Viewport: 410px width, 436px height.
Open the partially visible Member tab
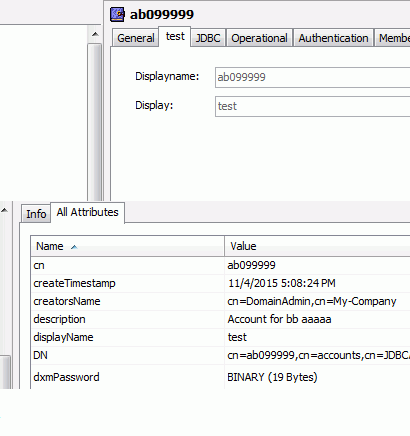tap(393, 38)
